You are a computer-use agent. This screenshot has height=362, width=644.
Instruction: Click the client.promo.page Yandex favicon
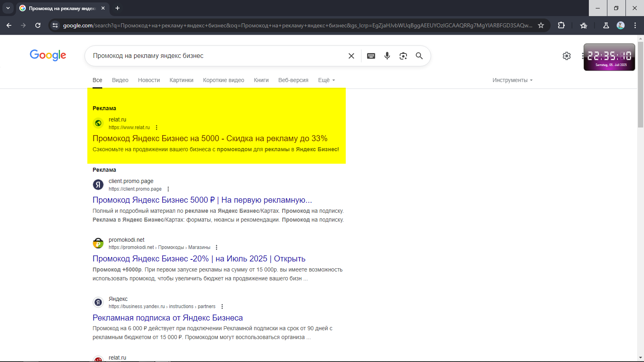98,185
